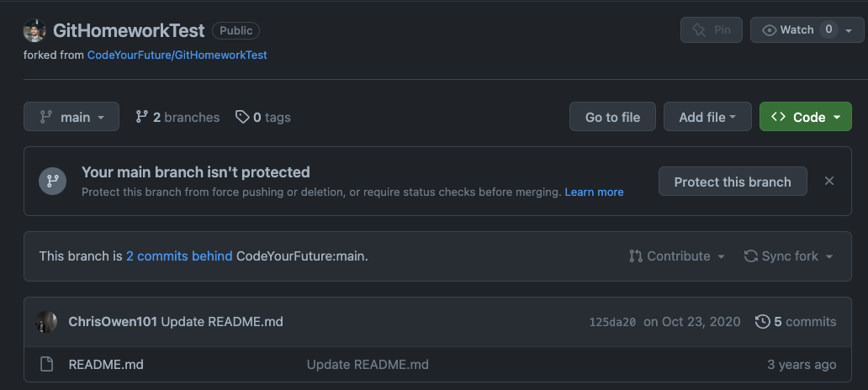Dismiss the branch protection banner

pyautogui.click(x=829, y=181)
